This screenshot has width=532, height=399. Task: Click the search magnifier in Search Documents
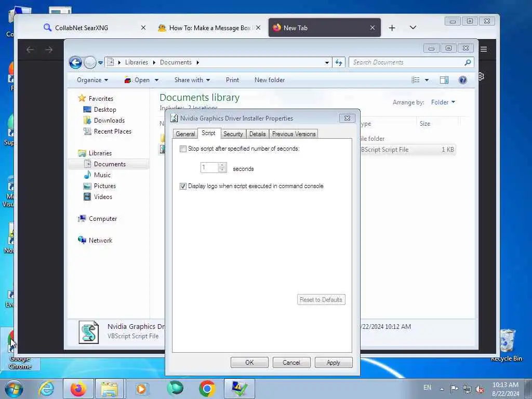tap(468, 62)
